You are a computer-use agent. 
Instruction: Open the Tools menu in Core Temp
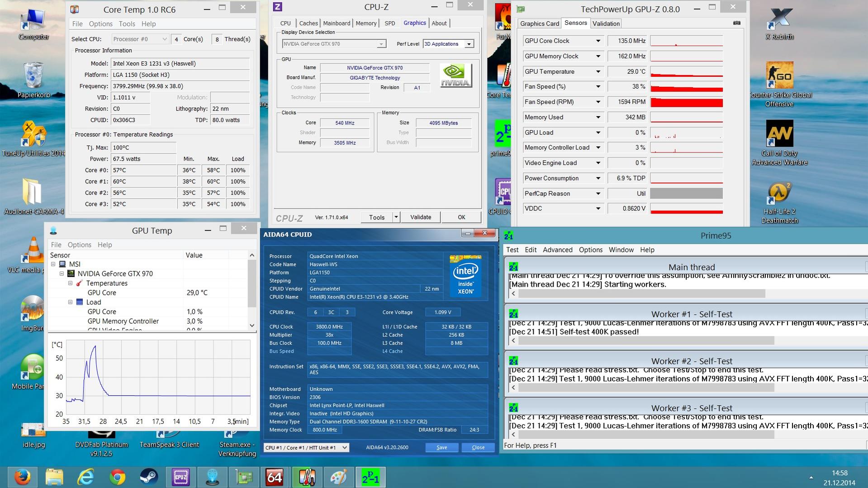click(127, 24)
